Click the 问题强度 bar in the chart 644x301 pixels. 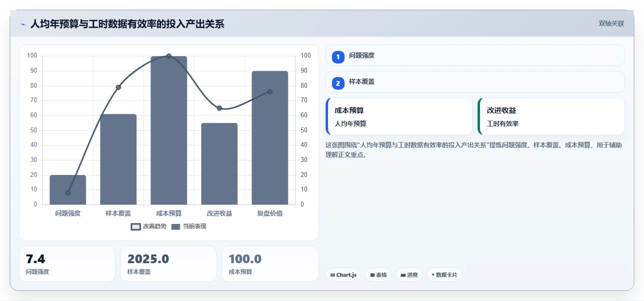click(68, 190)
